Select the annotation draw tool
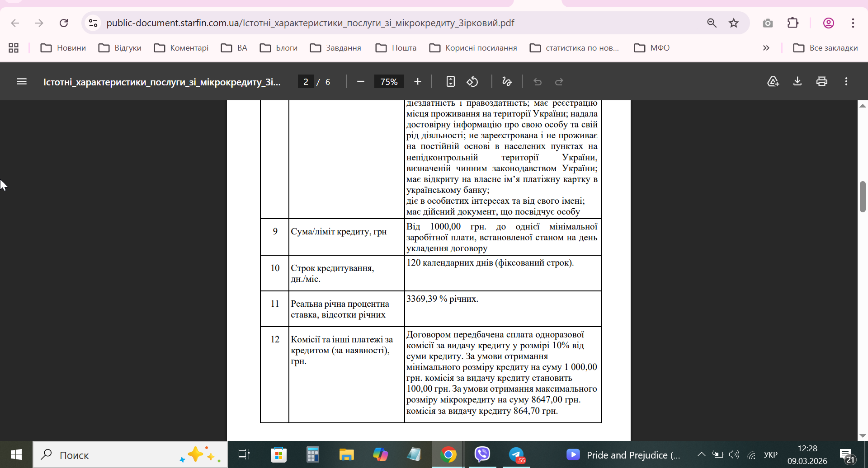Image resolution: width=868 pixels, height=468 pixels. tap(507, 82)
